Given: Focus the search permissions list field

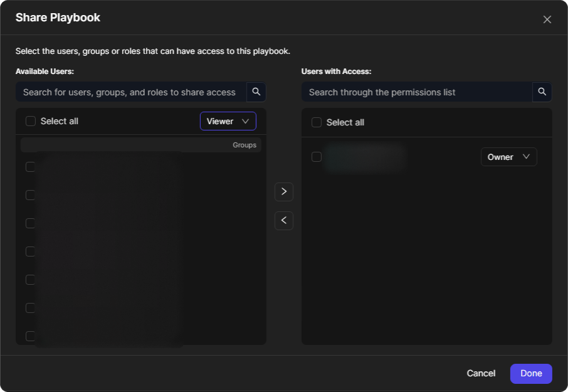Looking at the screenshot, I should (417, 92).
